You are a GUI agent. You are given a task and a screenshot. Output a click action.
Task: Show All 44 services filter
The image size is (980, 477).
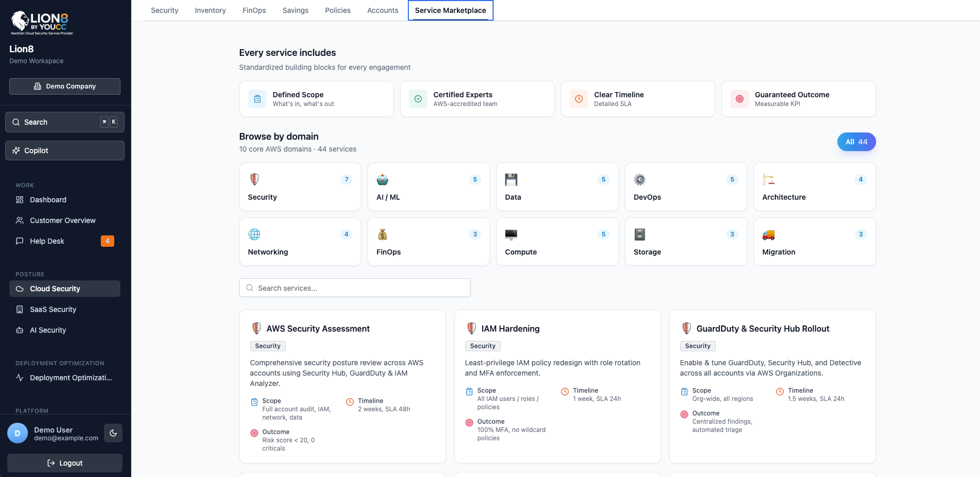point(856,142)
